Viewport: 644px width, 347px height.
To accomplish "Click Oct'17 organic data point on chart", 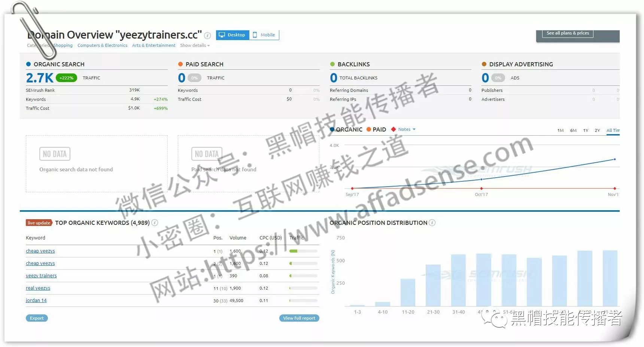I will (482, 179).
